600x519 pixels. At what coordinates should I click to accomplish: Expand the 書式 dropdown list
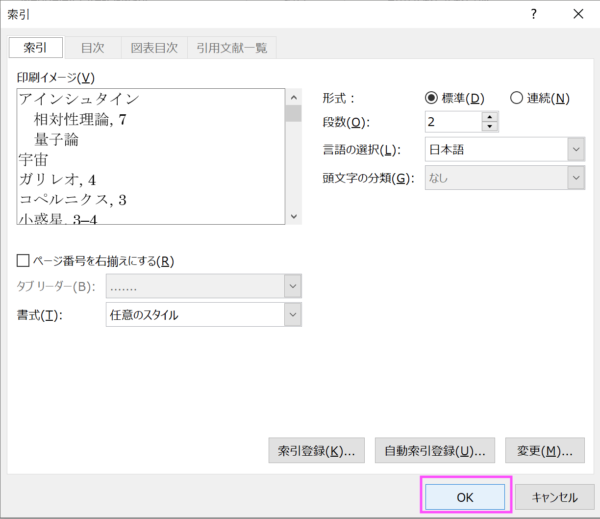(292, 315)
